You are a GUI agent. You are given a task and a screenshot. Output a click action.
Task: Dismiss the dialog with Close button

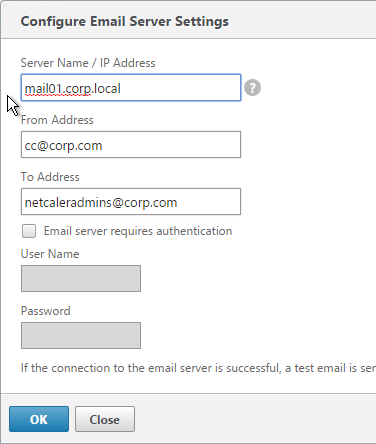pyautogui.click(x=105, y=419)
